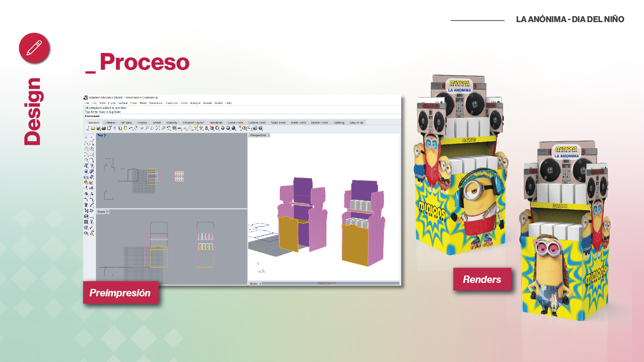Click the Undo arrow icon

131,128
